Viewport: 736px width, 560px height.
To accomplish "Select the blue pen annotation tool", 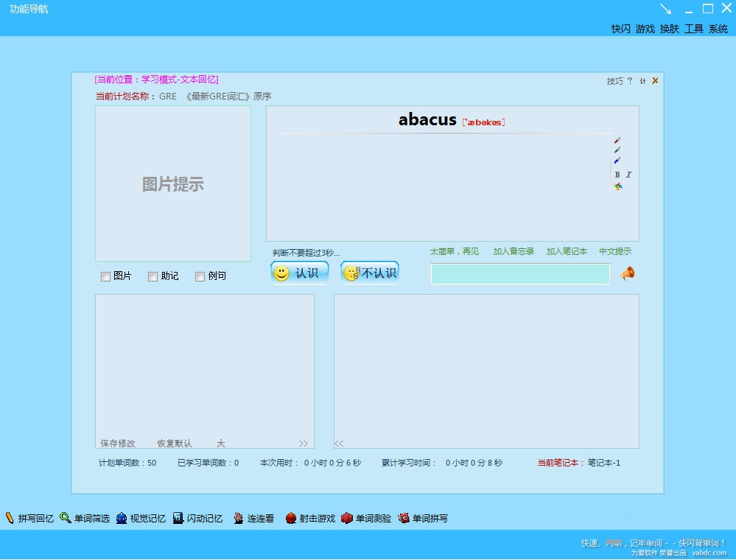I will pos(617,160).
